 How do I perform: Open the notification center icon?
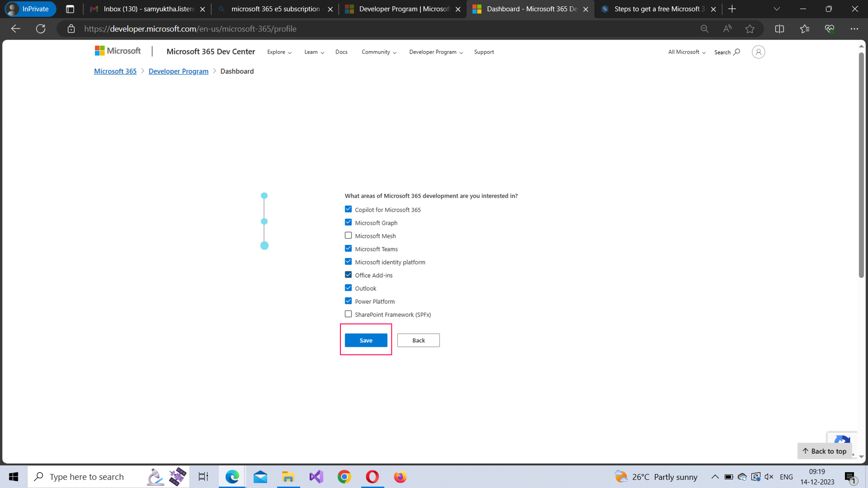click(x=851, y=477)
